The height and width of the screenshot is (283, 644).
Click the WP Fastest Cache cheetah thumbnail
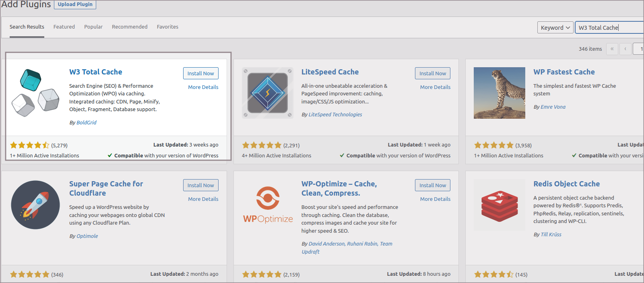pyautogui.click(x=499, y=93)
